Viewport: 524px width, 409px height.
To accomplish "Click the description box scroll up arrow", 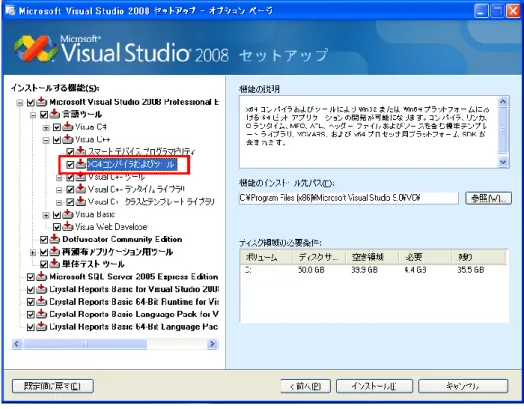I will [x=503, y=102].
